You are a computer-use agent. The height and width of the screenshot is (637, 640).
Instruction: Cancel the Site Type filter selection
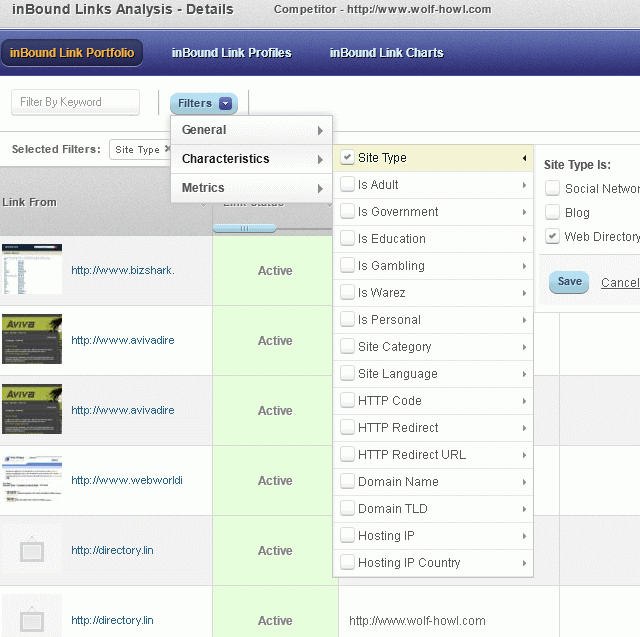(620, 283)
